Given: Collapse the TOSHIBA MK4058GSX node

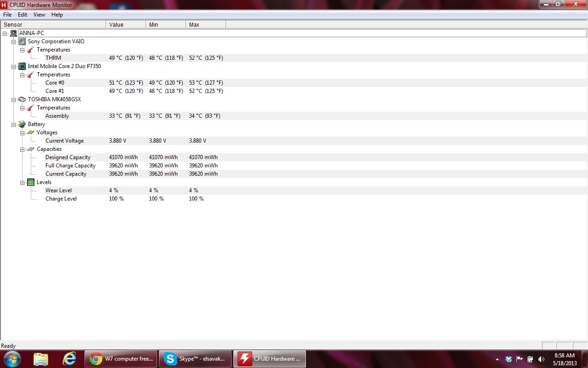Looking at the screenshot, I should (x=13, y=99).
